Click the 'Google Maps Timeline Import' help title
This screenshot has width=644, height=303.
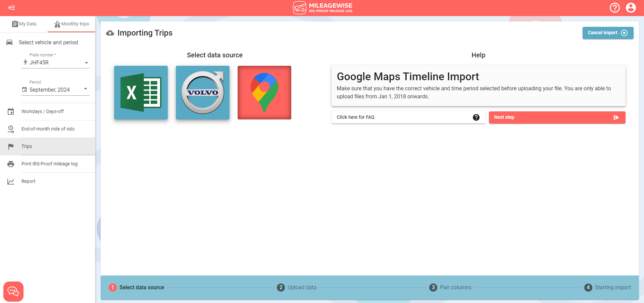[x=408, y=77]
